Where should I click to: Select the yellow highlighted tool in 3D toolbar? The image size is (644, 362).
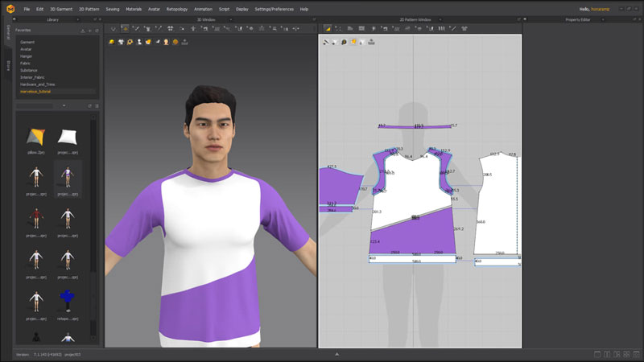124,29
